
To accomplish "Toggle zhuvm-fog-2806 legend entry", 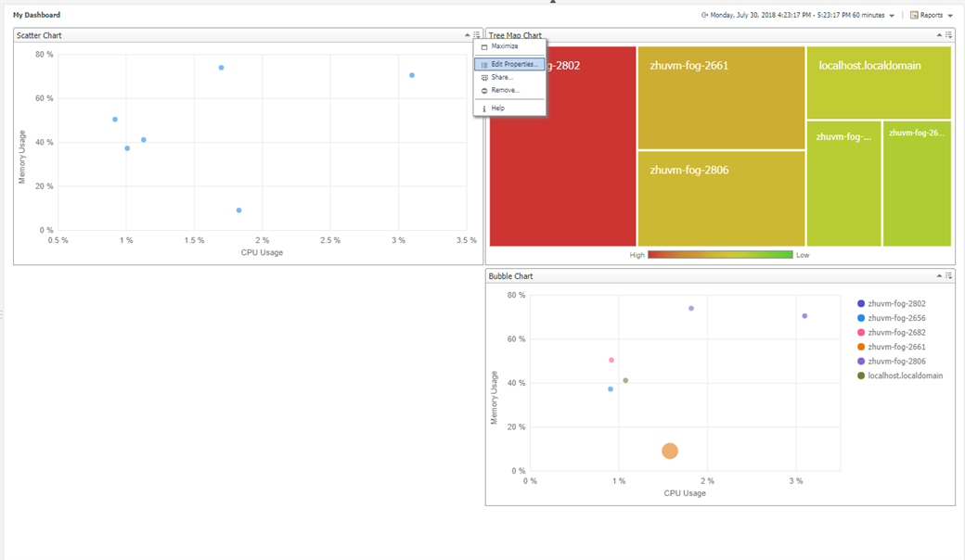I will coord(891,362).
